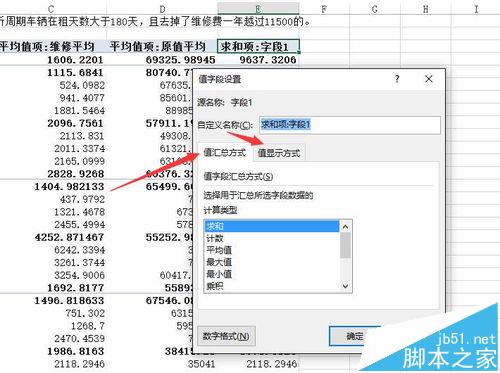Select column G header
500x373 pixels.
click(375, 8)
